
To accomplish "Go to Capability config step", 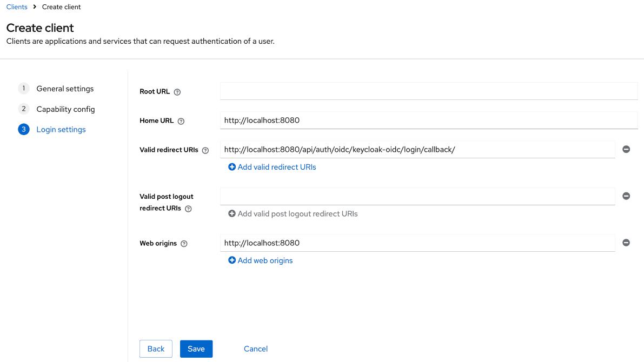I will [x=65, y=109].
